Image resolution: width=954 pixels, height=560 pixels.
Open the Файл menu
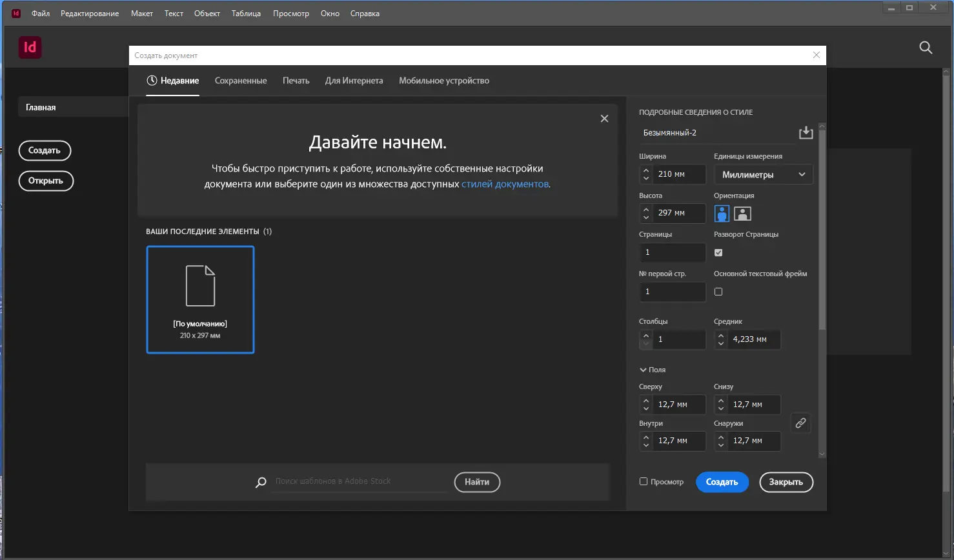[41, 14]
